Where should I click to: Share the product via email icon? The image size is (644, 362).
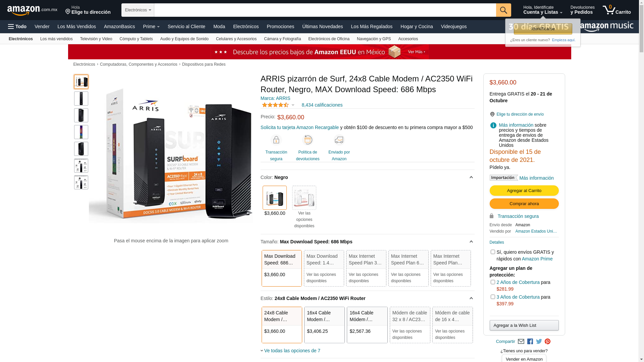521,342
